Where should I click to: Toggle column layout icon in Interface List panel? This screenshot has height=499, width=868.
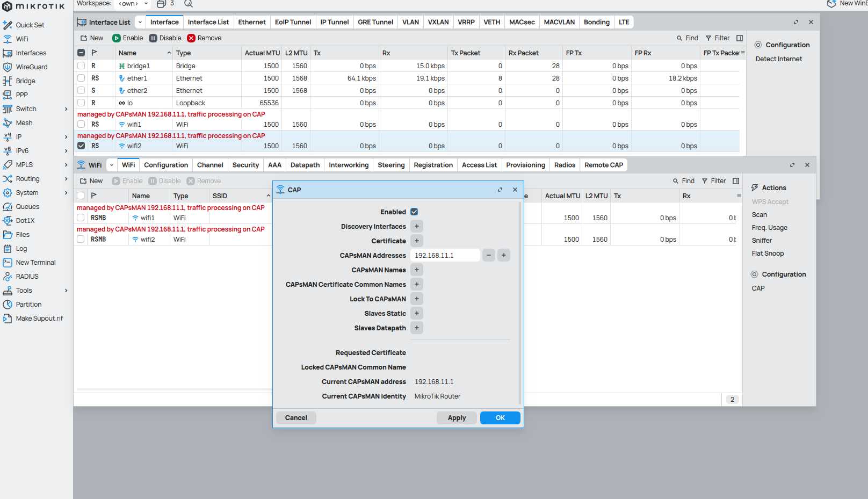click(740, 38)
